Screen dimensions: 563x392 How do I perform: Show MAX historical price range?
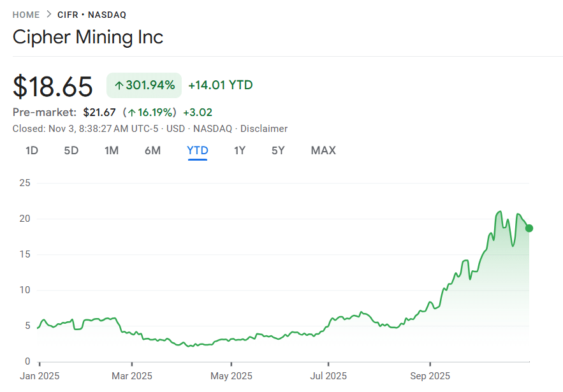click(x=323, y=150)
